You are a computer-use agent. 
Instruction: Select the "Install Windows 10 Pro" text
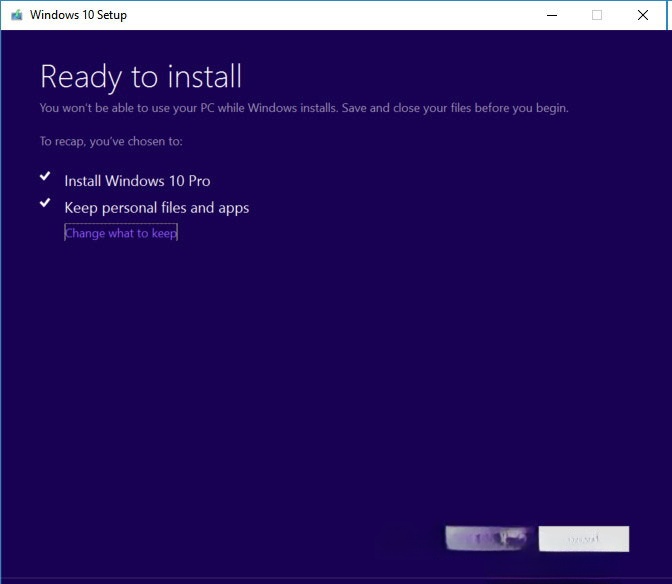pyautogui.click(x=137, y=181)
